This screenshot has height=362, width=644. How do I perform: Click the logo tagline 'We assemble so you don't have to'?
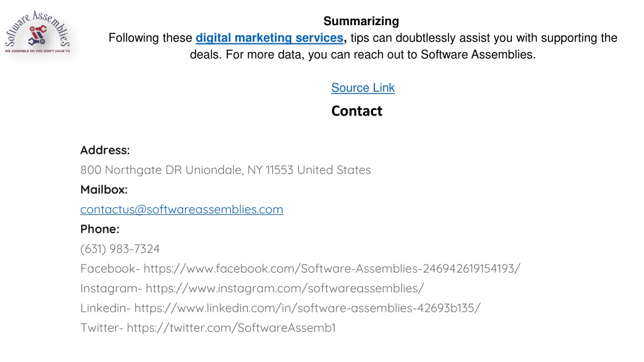point(37,51)
